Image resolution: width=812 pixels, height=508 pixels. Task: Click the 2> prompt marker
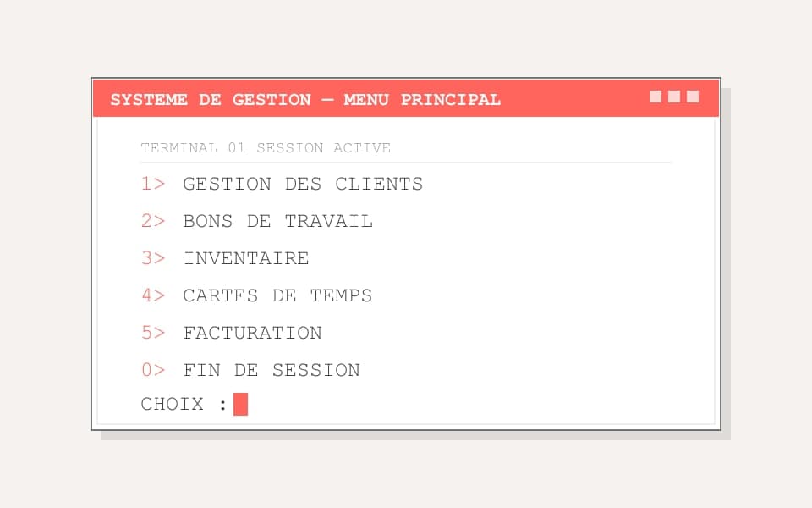[x=153, y=221]
